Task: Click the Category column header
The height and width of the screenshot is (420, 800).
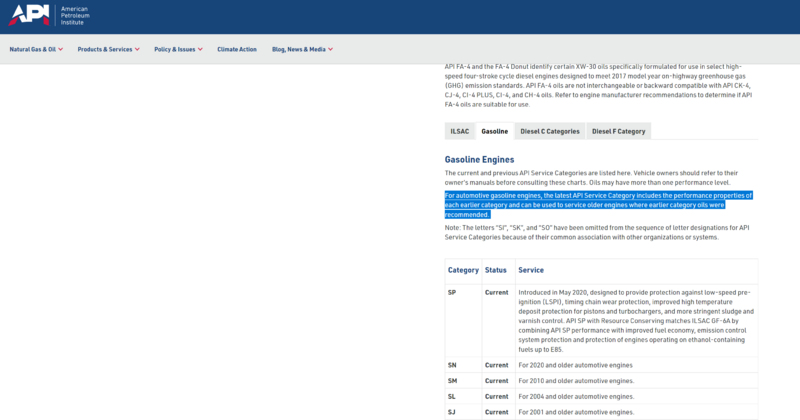Action: point(463,270)
